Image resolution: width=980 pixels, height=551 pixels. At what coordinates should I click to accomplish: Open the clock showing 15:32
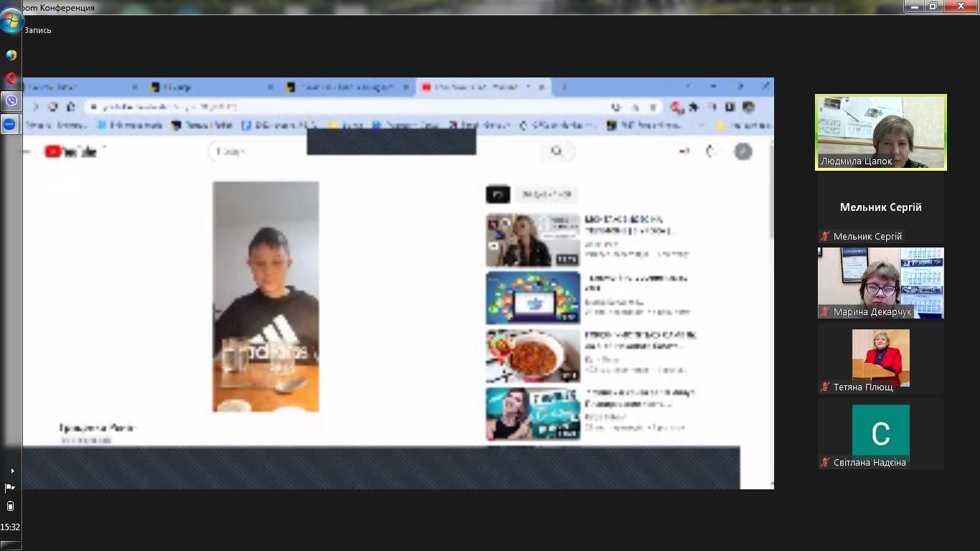point(10,527)
